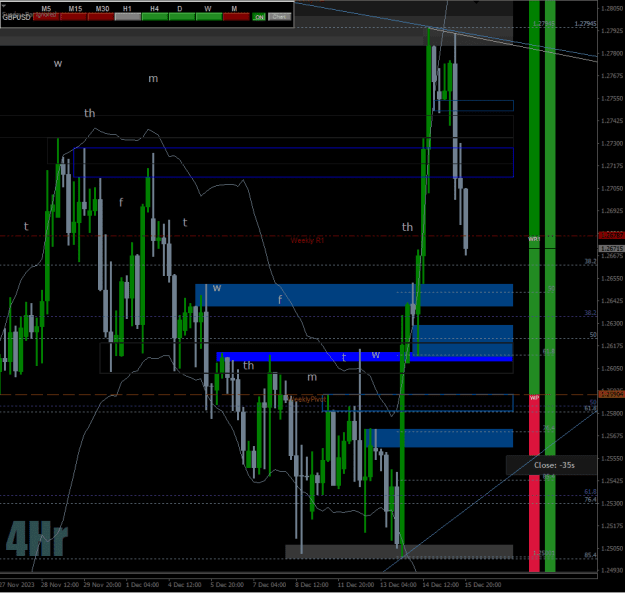Select the green D timeframe status box

pos(182,17)
